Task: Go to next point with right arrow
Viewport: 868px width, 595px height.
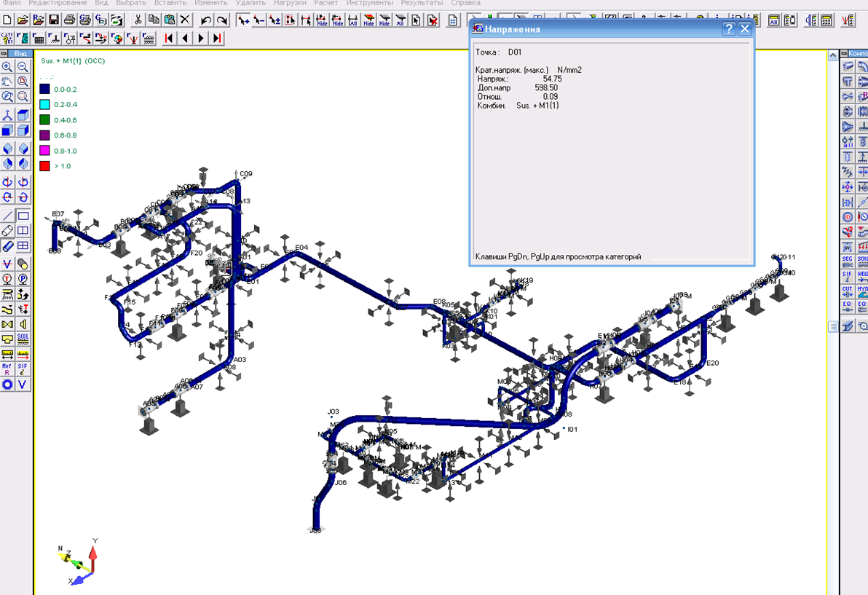Action: 201,38
